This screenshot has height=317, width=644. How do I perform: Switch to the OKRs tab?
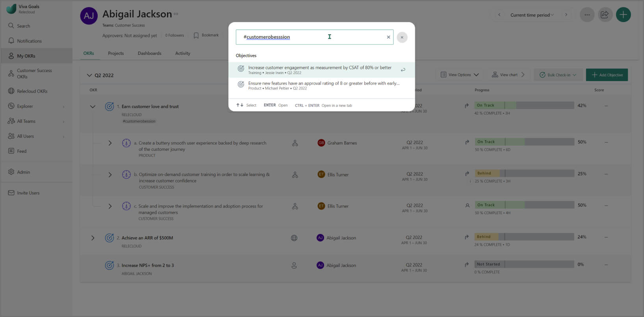click(89, 53)
